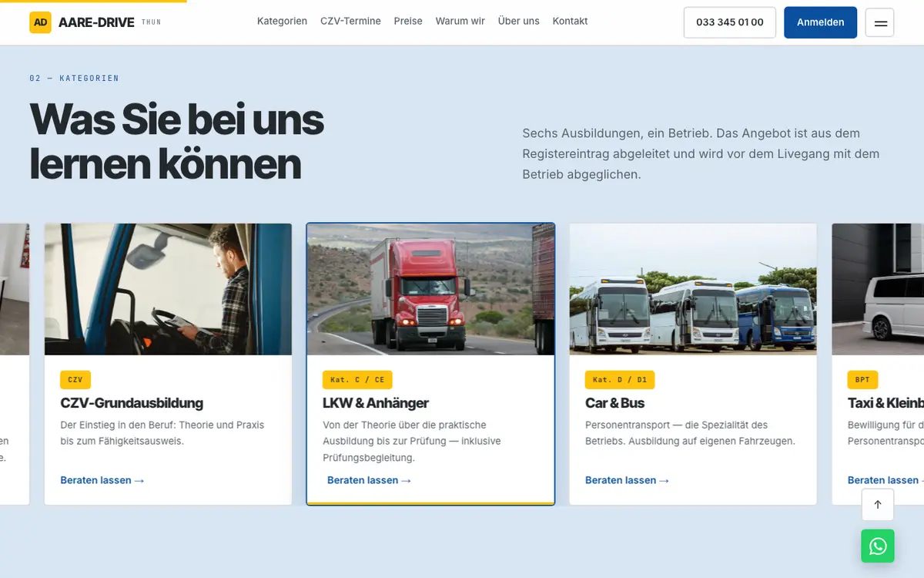Click the 'Von der Theorie über die praktische' description

click(412, 441)
